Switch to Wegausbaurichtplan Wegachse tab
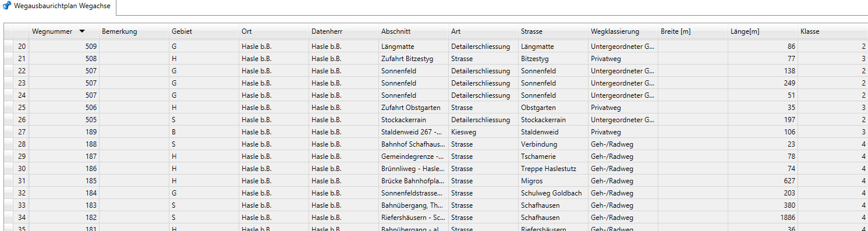 pyautogui.click(x=58, y=6)
